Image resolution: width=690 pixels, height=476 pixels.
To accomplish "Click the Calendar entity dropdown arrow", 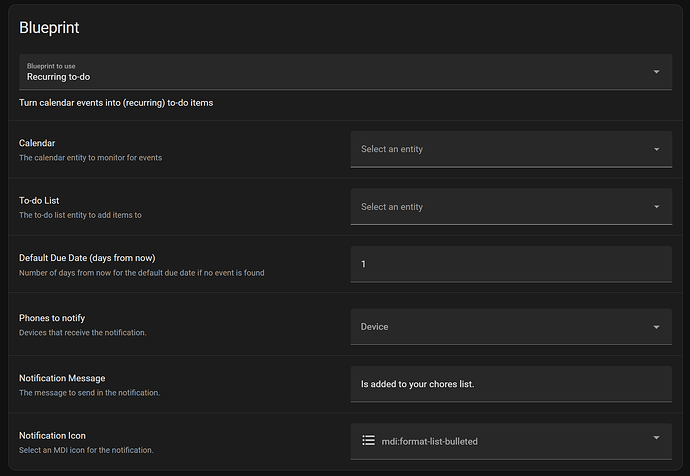I will pyautogui.click(x=656, y=150).
